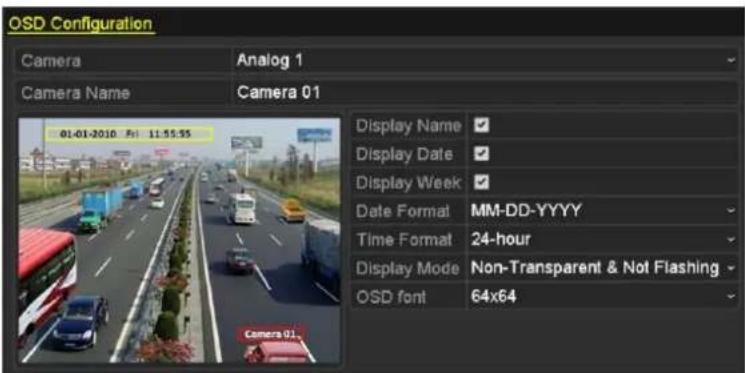Select the date-time OSD box in preview
This screenshot has width=745, height=373.
tap(129, 134)
